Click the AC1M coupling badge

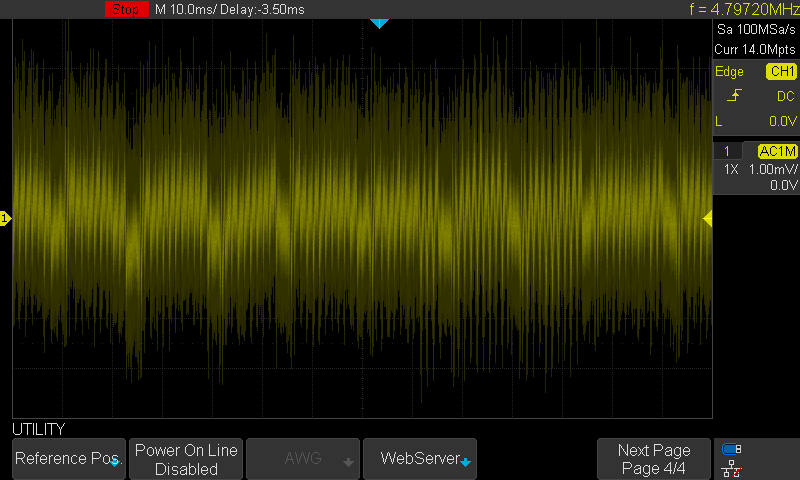coord(777,151)
